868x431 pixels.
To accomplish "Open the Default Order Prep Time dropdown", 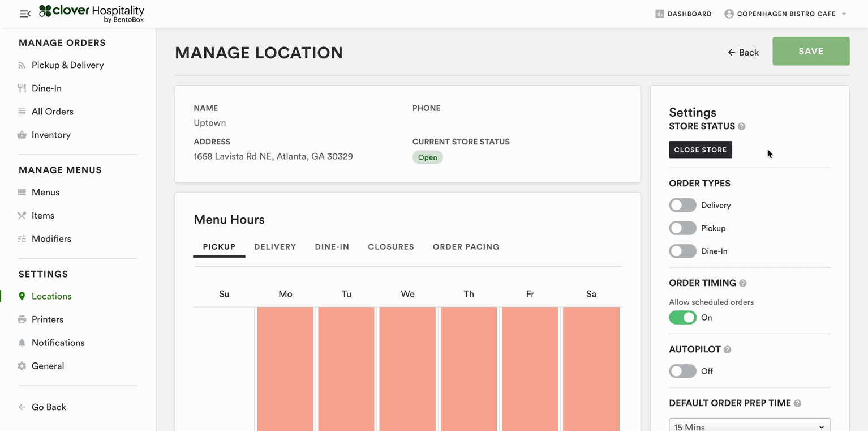I will pyautogui.click(x=749, y=426).
